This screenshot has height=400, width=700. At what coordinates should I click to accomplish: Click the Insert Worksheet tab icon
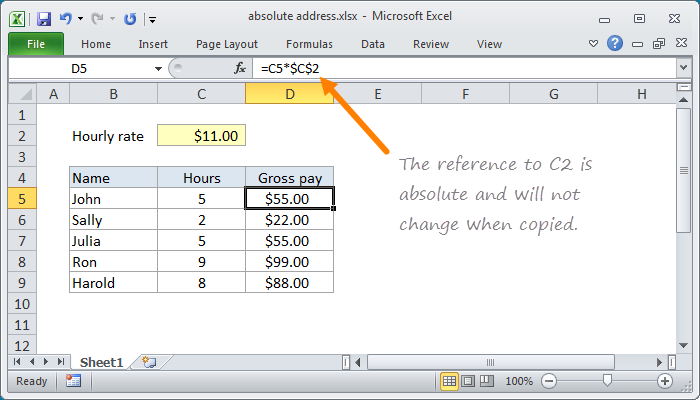pyautogui.click(x=149, y=361)
